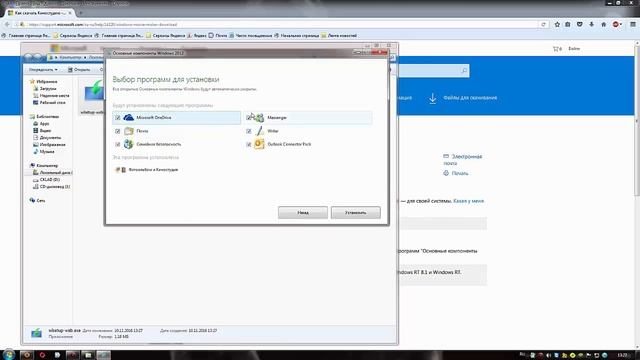Bookmark this page with the star icon
The width and height of the screenshot is (640, 360).
(557, 24)
